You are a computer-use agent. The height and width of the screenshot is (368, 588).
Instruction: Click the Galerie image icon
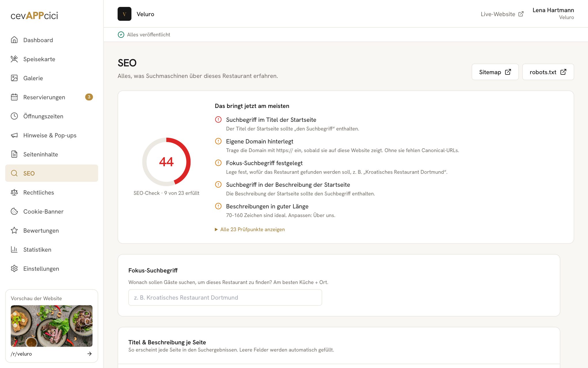14,78
